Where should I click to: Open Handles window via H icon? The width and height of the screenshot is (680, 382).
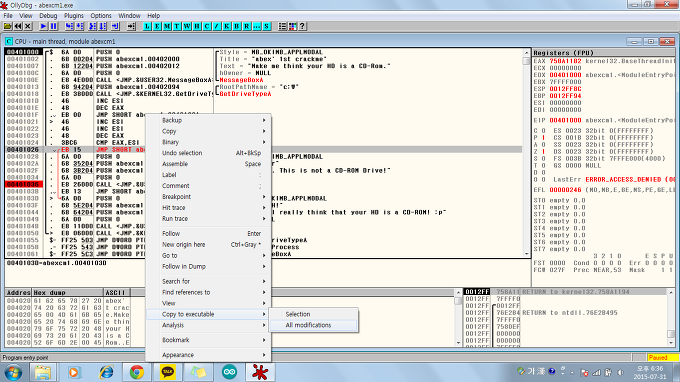[197, 26]
